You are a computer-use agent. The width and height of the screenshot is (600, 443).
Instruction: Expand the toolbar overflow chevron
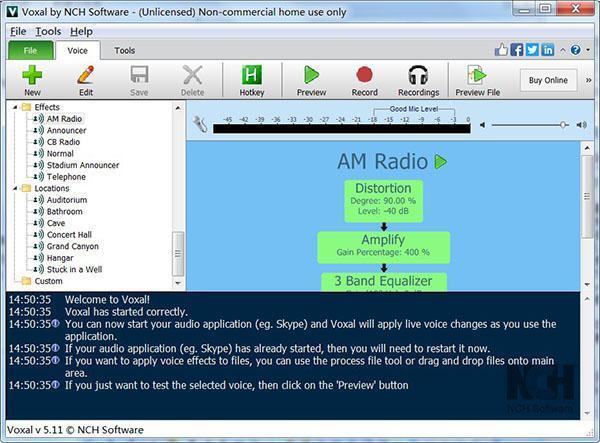[589, 80]
